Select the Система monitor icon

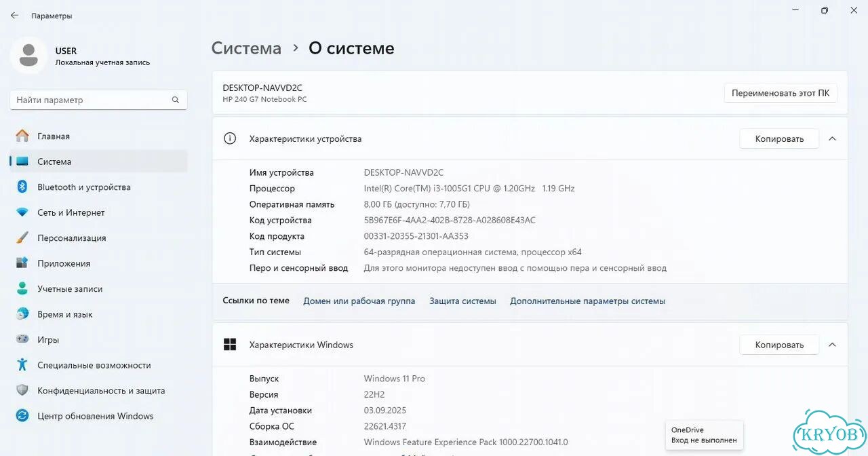click(22, 161)
